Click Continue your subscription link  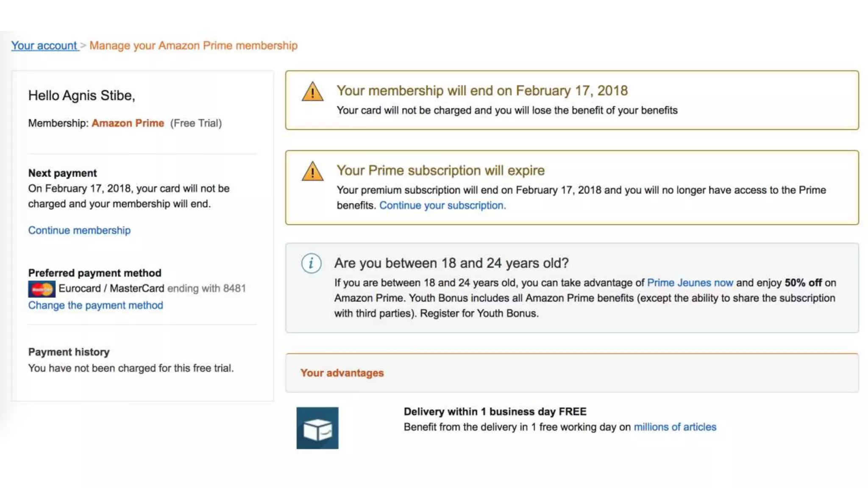coord(442,205)
